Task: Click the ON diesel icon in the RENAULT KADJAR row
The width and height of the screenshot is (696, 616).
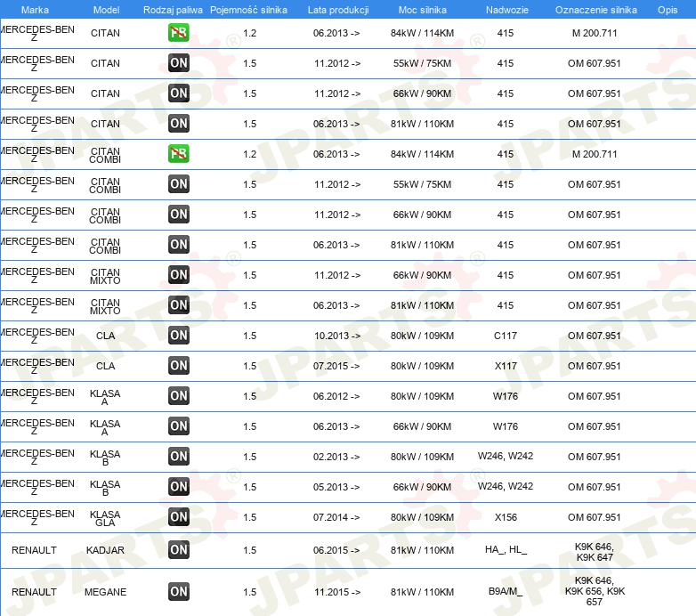Action: tap(178, 550)
